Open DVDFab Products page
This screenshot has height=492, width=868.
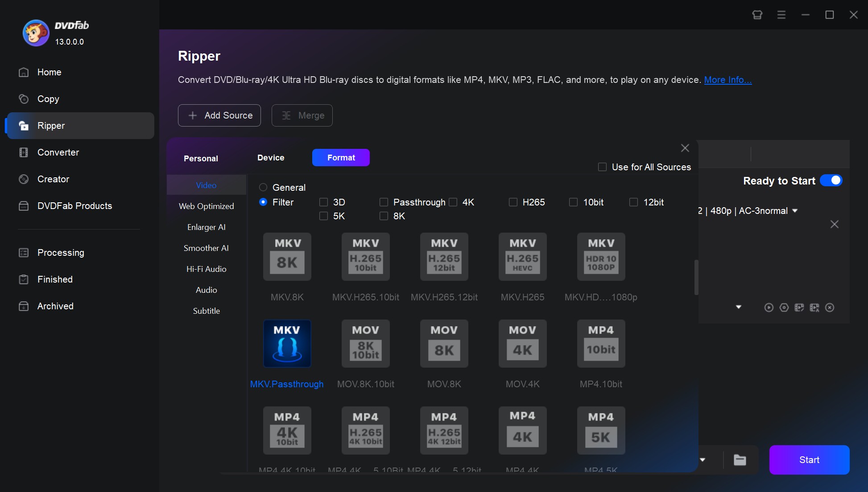80,206
